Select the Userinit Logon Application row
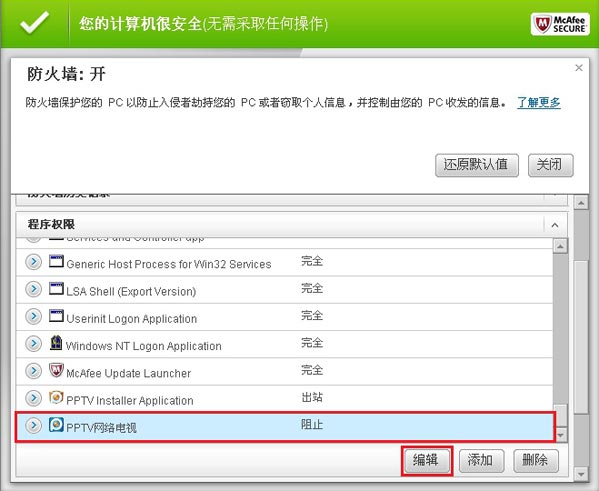The width and height of the screenshot is (599, 491). [x=285, y=317]
